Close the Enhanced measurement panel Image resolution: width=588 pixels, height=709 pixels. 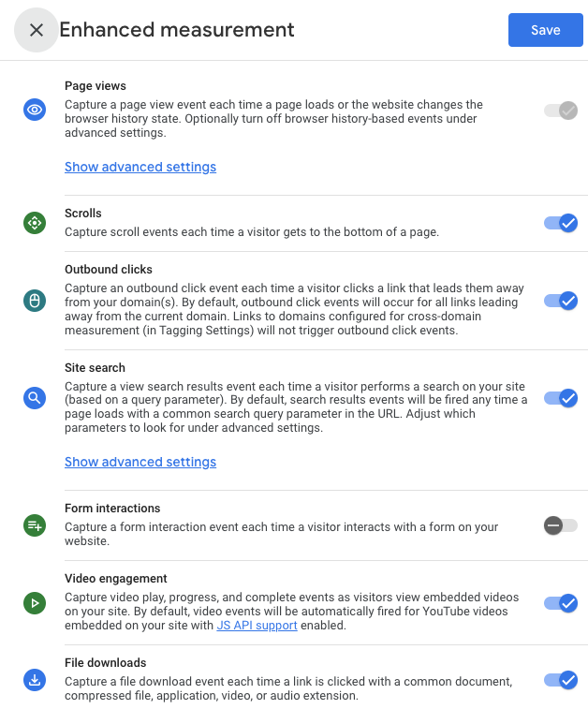[x=37, y=30]
